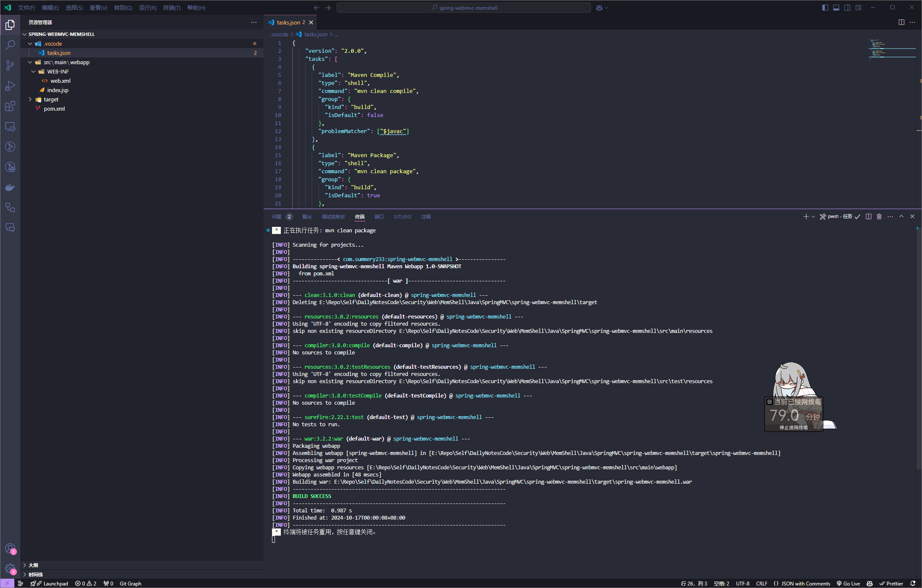Open new terminal profile dropdown arrow
Image resolution: width=922 pixels, height=588 pixels.
(x=813, y=217)
